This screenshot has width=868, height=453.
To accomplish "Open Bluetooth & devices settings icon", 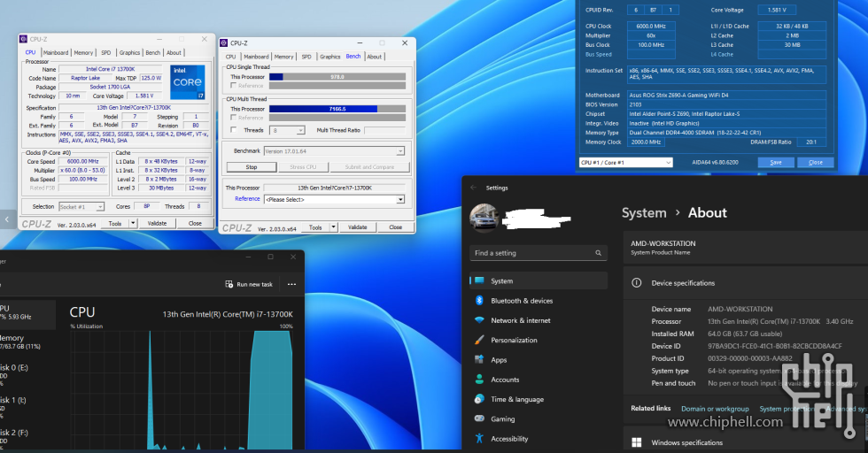I will (480, 301).
